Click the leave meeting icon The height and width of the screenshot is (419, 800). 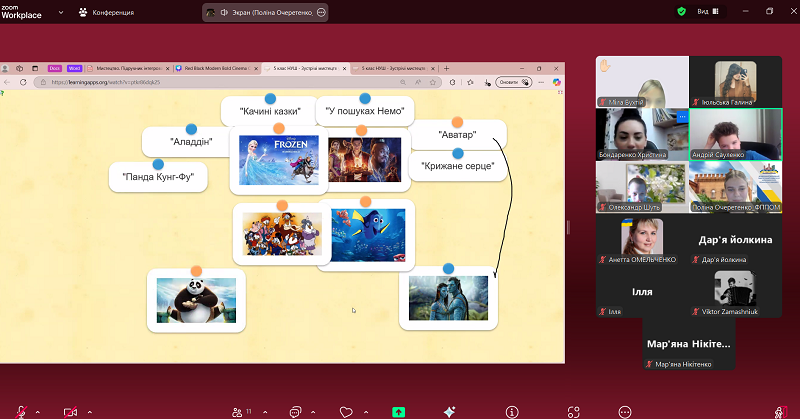[780, 412]
